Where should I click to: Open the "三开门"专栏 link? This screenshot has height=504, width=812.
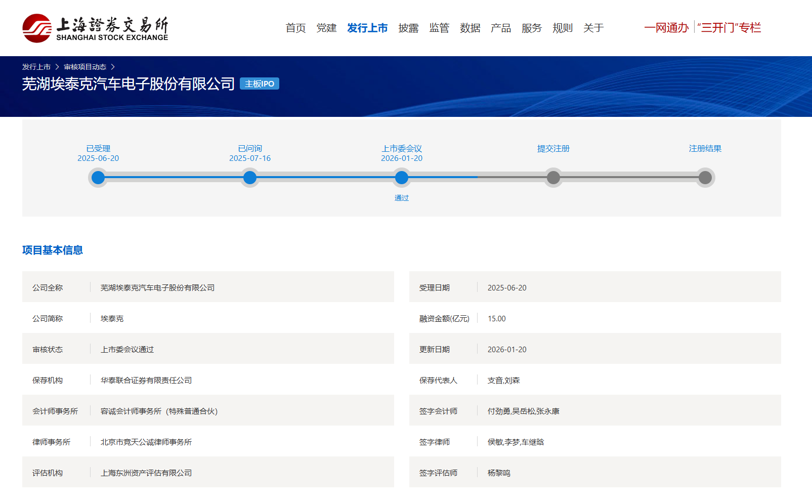click(729, 28)
